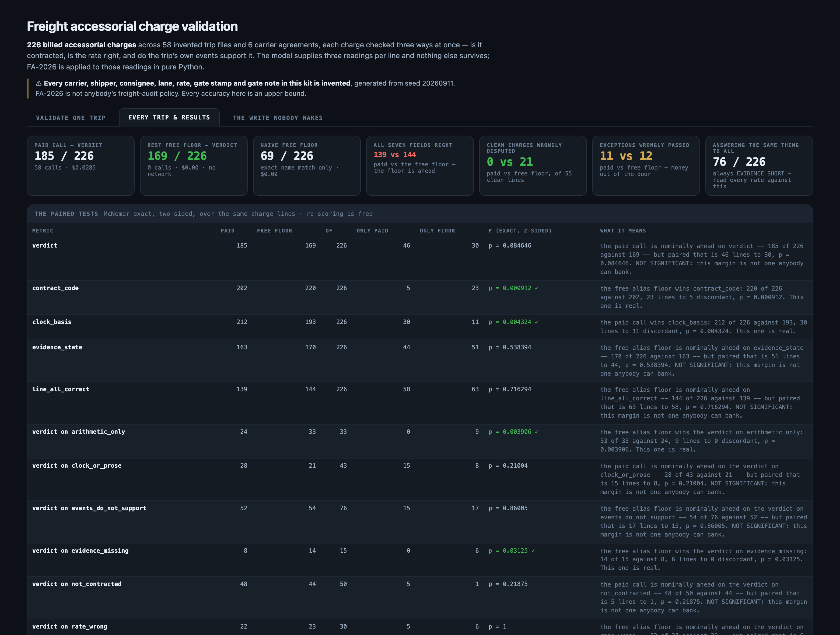The width and height of the screenshot is (840, 635).
Task: Click the Clean Charges Wrongly Disputed card
Action: point(533,166)
